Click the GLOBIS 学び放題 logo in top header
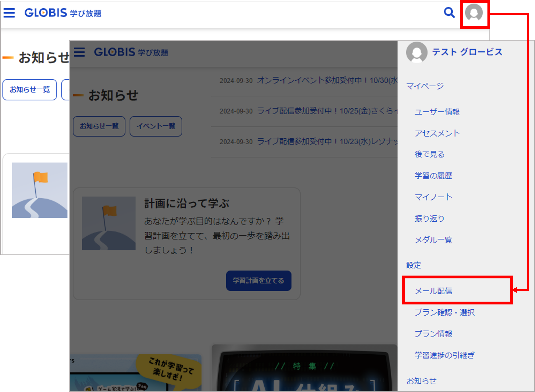Viewport: 535px width, 392px height. click(x=63, y=13)
